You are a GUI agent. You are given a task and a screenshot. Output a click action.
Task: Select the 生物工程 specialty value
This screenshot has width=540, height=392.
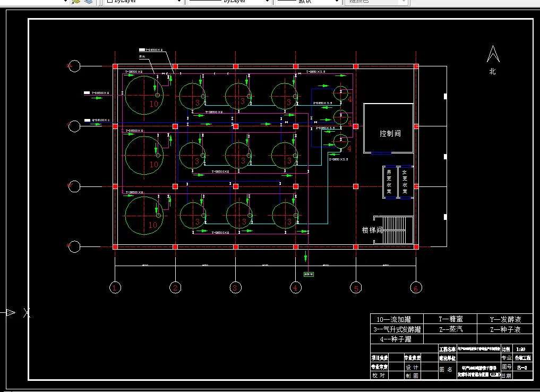point(523,358)
